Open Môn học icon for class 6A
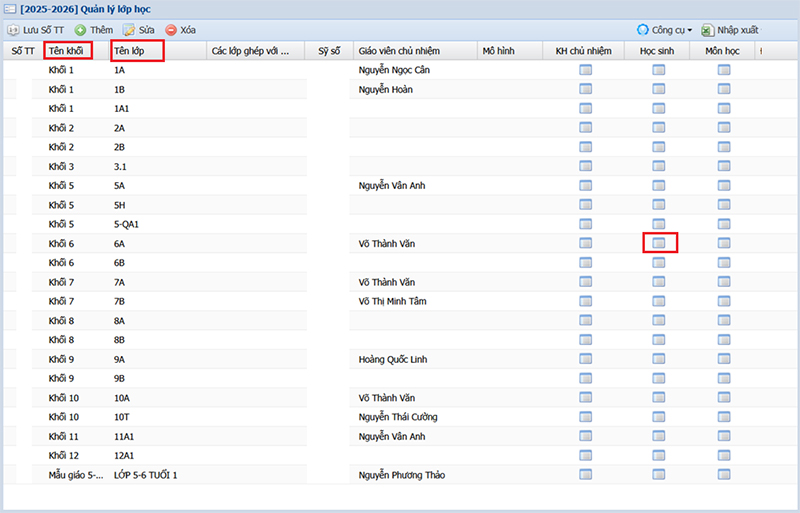The height and width of the screenshot is (513, 800). (724, 243)
